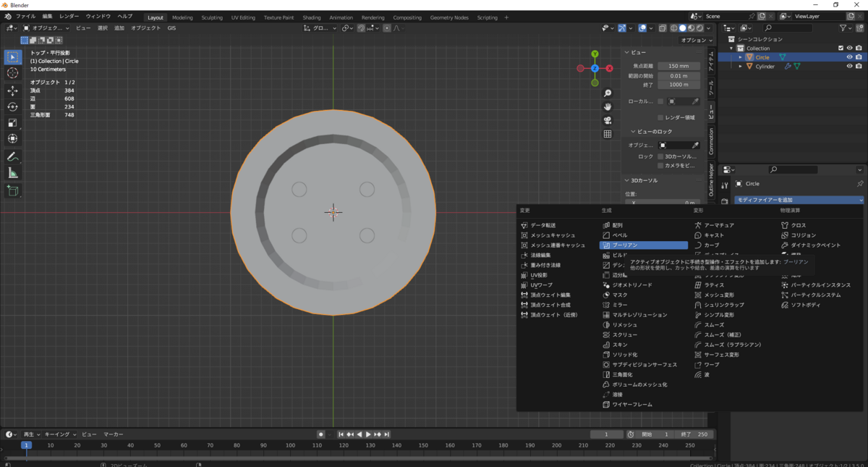Uncheck the Collection exclude checkbox

(840, 49)
